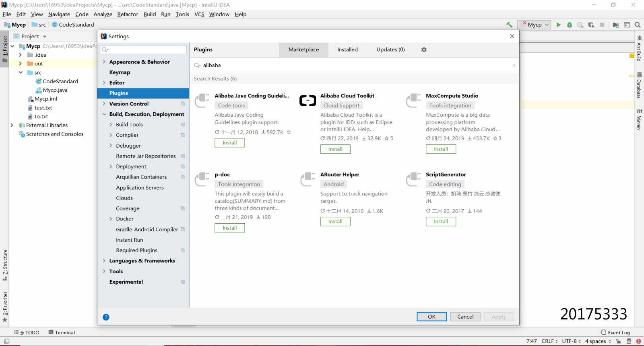Open Project Structure toolbar icon
Screen dimensions: 644x346
click(x=616, y=25)
